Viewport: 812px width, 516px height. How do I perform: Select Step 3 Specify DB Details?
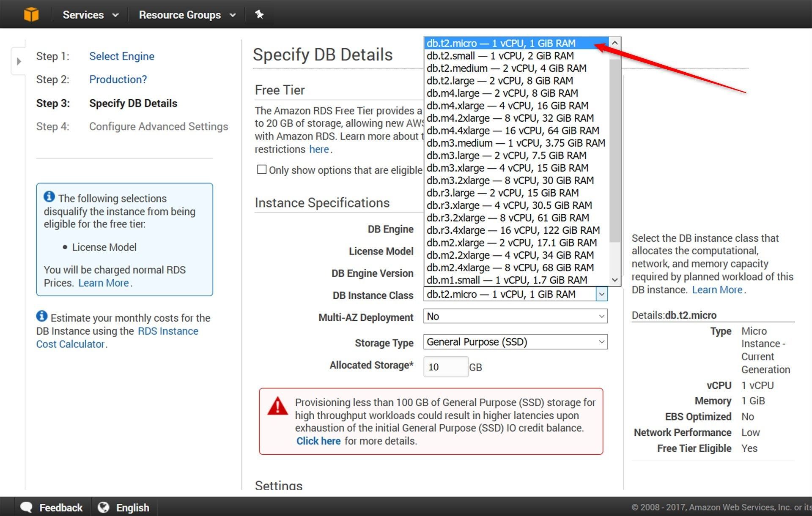click(x=133, y=103)
